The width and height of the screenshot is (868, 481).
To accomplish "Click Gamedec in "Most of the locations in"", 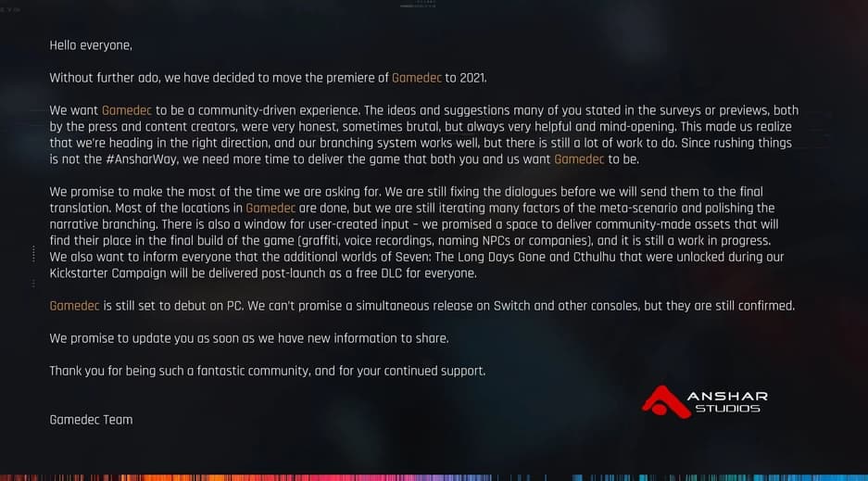I will [270, 209].
